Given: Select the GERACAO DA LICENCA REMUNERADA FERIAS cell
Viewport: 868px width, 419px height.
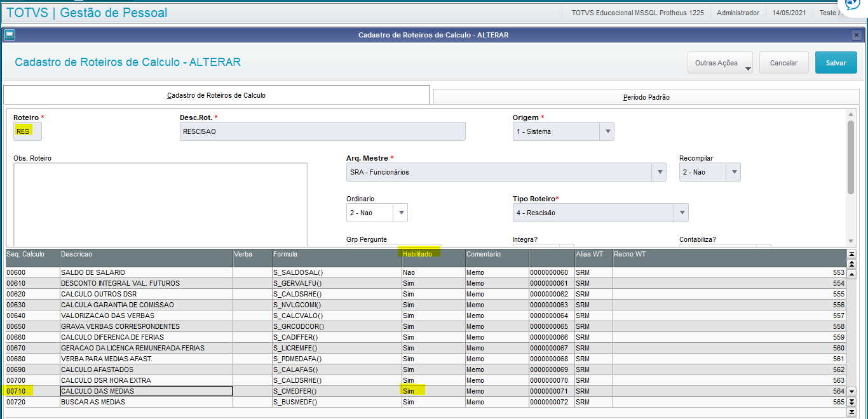Looking at the screenshot, I should tap(146, 348).
